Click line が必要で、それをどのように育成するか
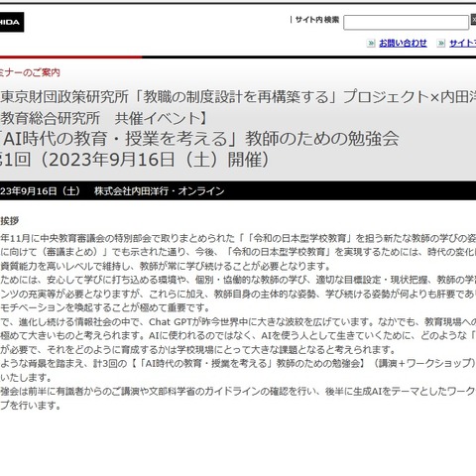Viewport: 476px width, 476px height. [197, 349]
